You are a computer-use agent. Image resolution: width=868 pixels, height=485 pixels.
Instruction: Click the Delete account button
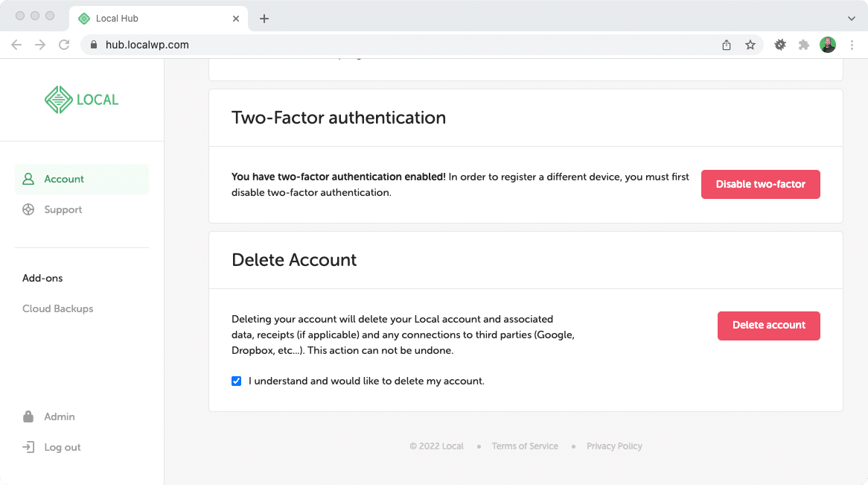(x=768, y=326)
